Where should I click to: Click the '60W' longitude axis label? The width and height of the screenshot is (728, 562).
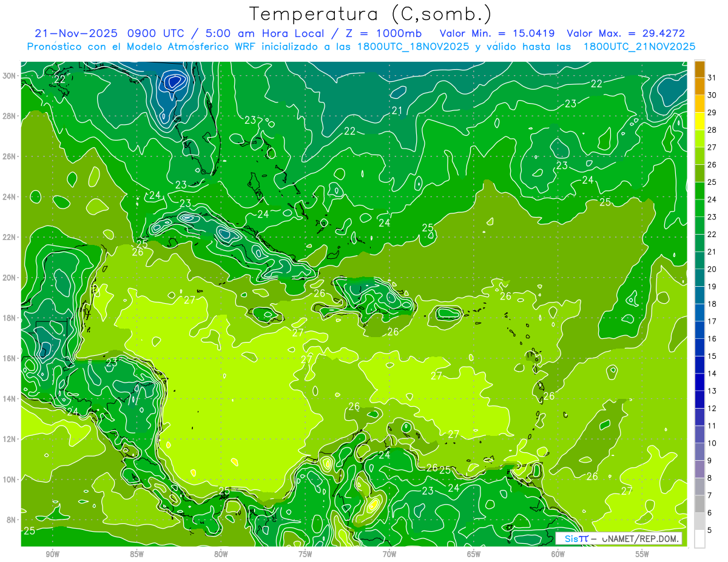(x=558, y=554)
